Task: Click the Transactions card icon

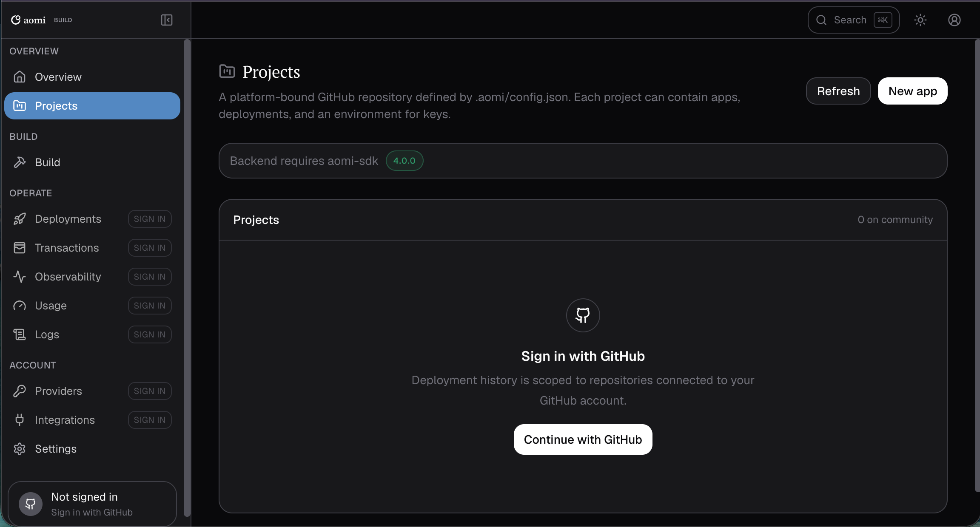Action: [x=20, y=248]
